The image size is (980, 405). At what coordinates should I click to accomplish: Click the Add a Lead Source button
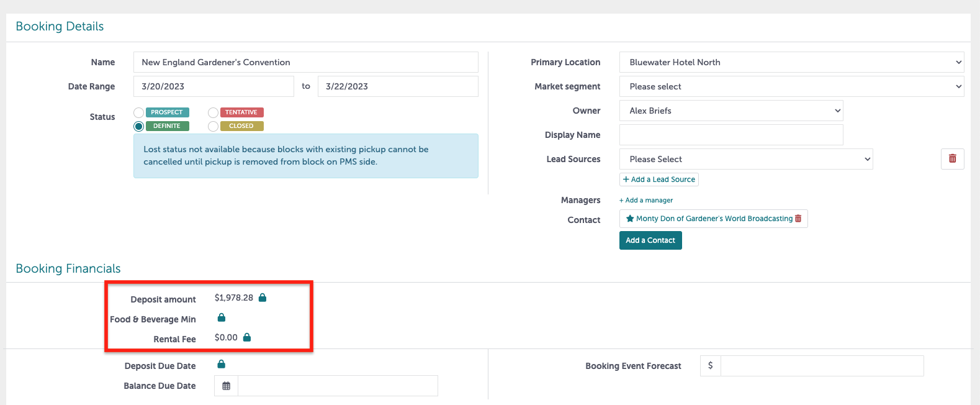[x=659, y=180]
